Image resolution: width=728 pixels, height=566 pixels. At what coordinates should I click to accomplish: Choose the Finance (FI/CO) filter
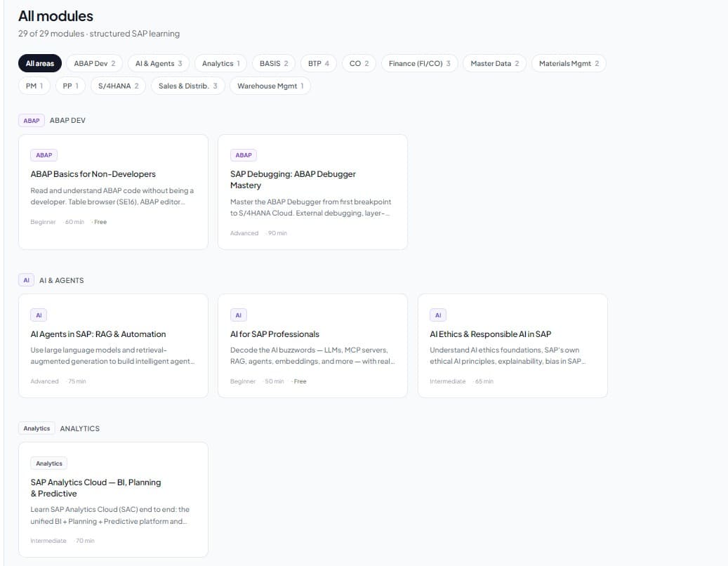coord(420,63)
